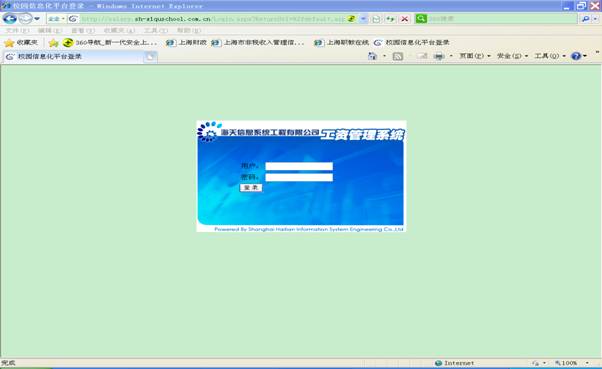The height and width of the screenshot is (369, 602).
Task: Open the blue Help question mark icon
Action: [576, 56]
